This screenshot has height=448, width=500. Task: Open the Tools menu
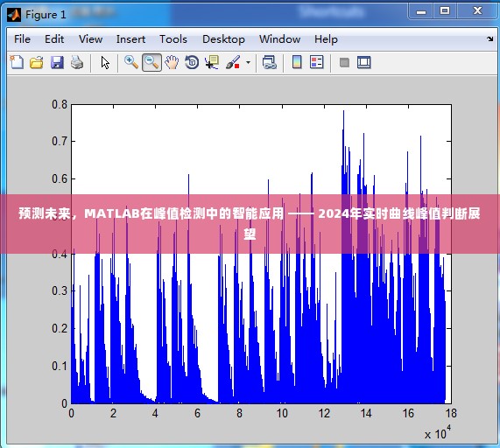click(173, 39)
